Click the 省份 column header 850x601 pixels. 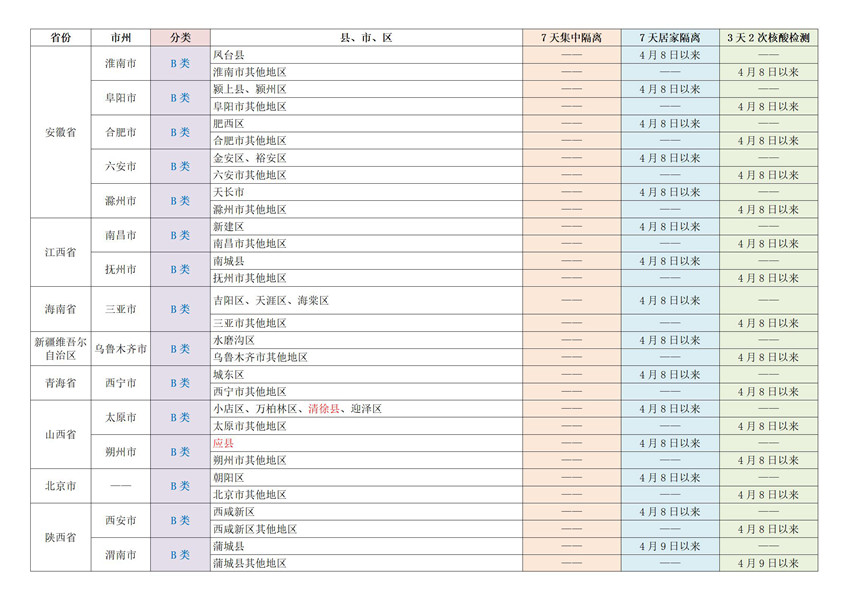pyautogui.click(x=60, y=38)
